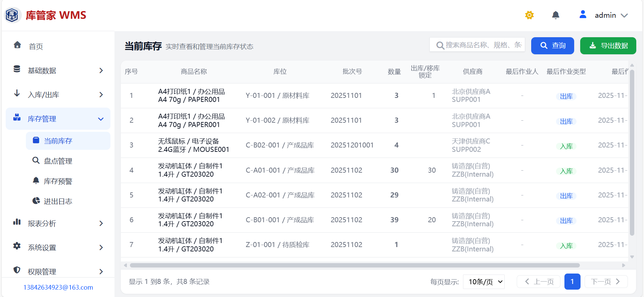Click the vertical scrollbar down arrow
Image resolution: width=644 pixels, height=297 pixels.
click(x=632, y=257)
